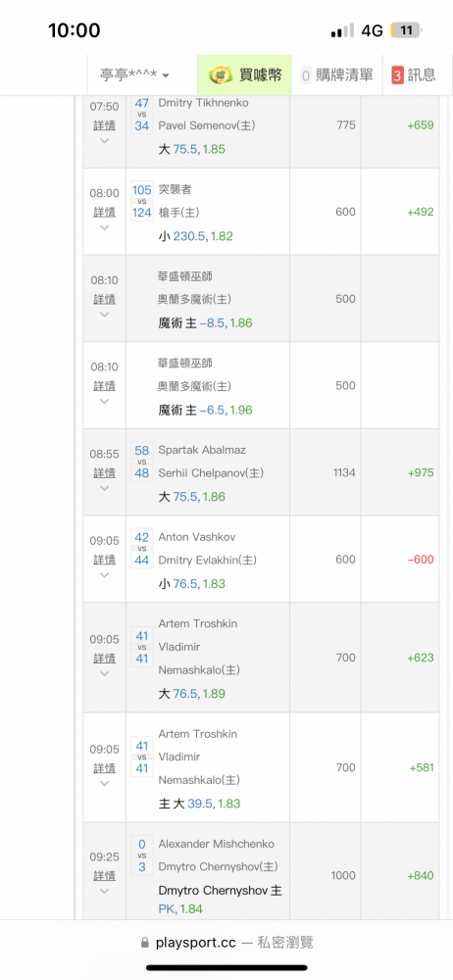Open the 購牌清單 tab
This screenshot has width=453, height=980.
[336, 75]
